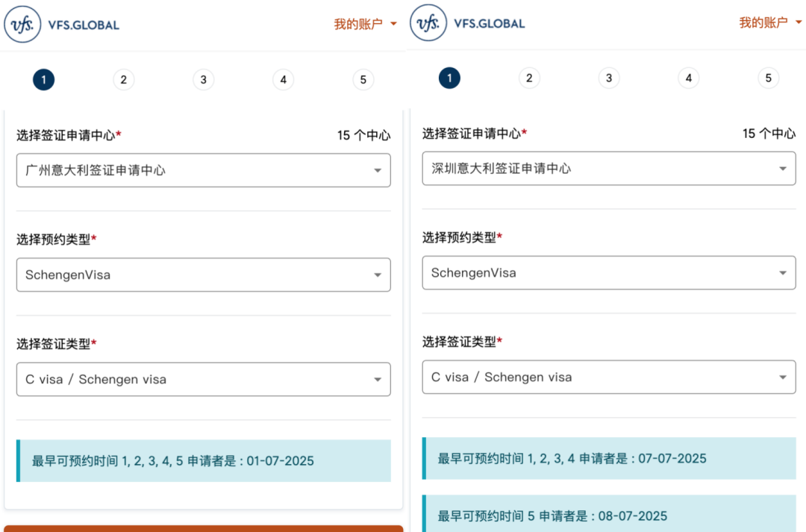Click step 3 circle in the left progress bar

coord(204,79)
